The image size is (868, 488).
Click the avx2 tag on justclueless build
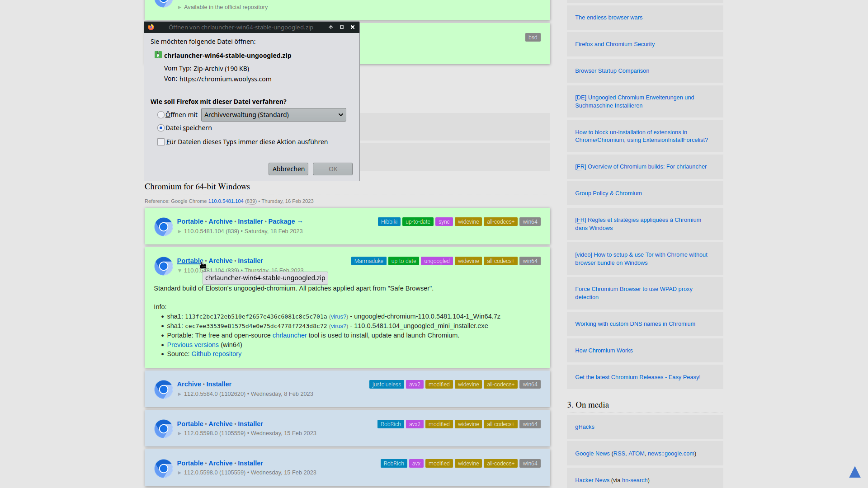coord(415,385)
